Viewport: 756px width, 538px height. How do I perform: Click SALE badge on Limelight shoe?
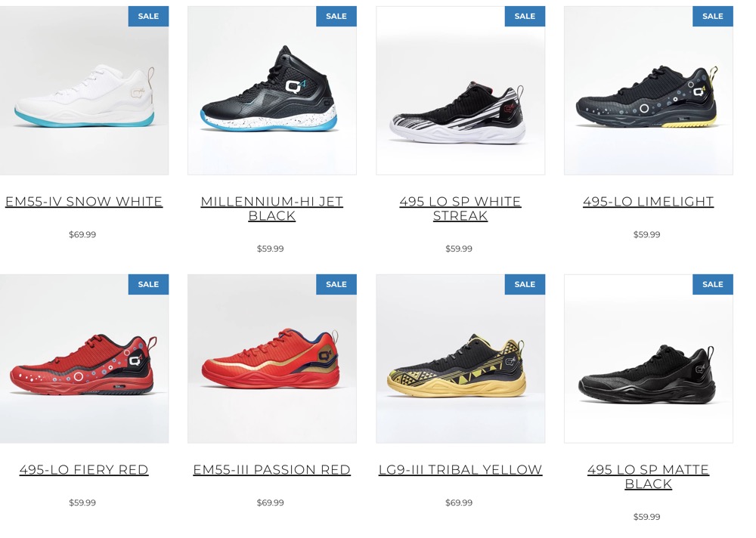pos(713,17)
